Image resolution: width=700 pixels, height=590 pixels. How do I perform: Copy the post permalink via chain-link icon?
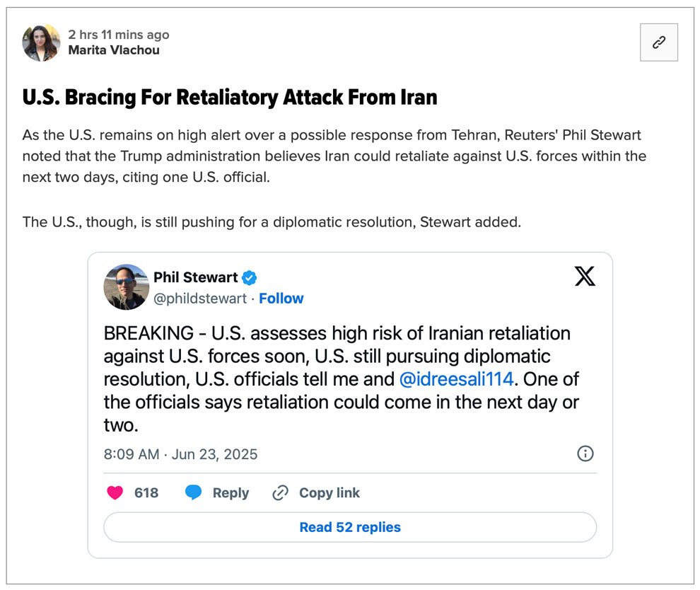(658, 42)
